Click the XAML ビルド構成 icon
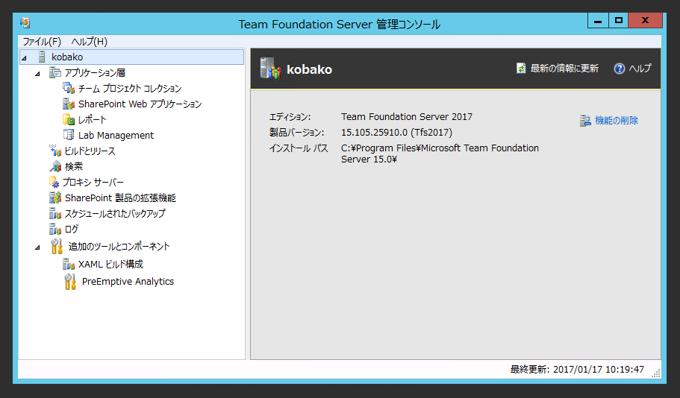Image resolution: width=680 pixels, height=398 pixels. click(69, 264)
